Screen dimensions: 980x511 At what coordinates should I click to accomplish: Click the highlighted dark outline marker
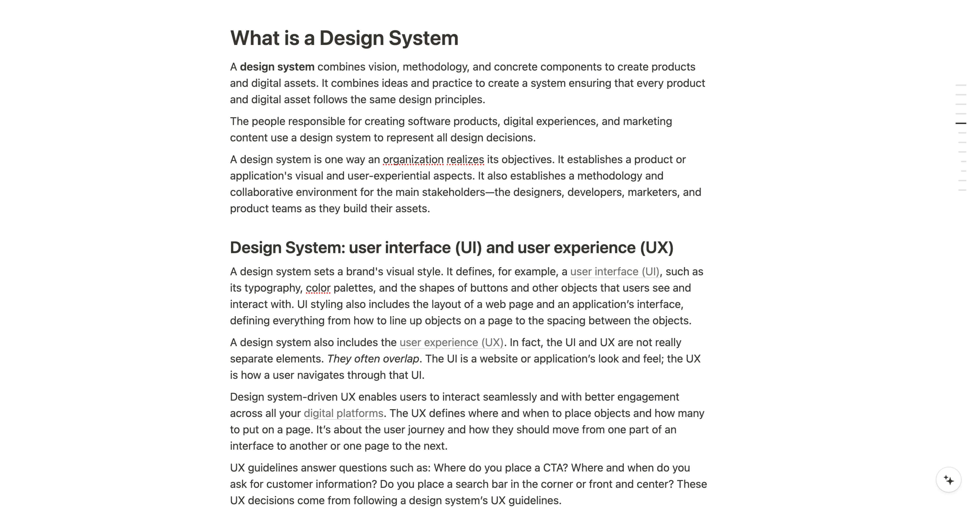tap(960, 123)
